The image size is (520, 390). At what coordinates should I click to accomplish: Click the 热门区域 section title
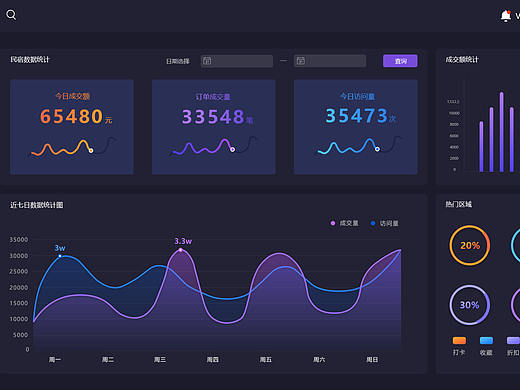click(x=459, y=204)
